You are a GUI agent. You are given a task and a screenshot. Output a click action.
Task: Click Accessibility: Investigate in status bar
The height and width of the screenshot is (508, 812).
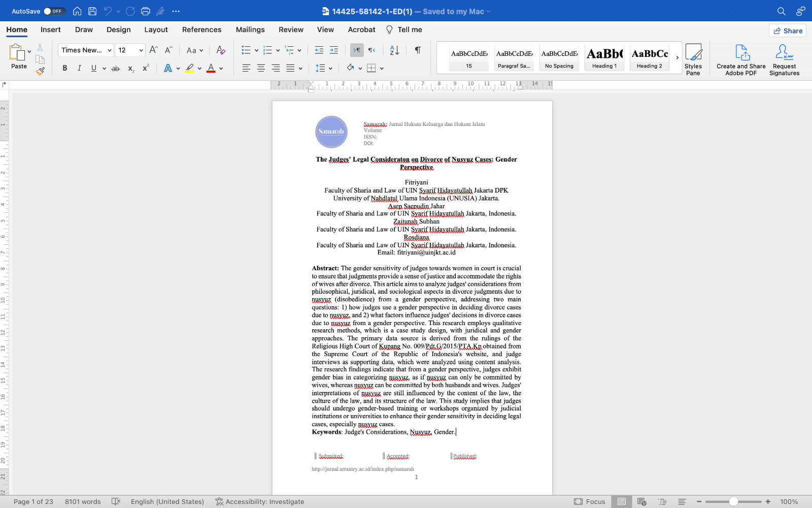click(x=260, y=501)
